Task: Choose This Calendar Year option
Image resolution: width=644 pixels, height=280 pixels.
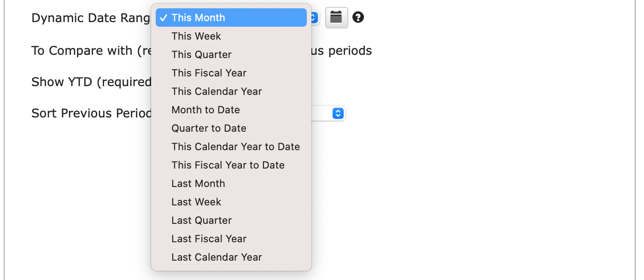Action: (231, 91)
